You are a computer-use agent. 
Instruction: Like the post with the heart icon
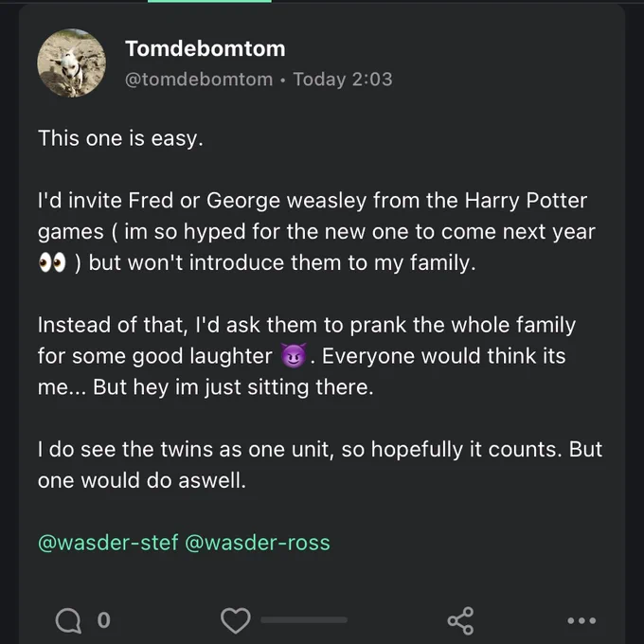click(235, 620)
